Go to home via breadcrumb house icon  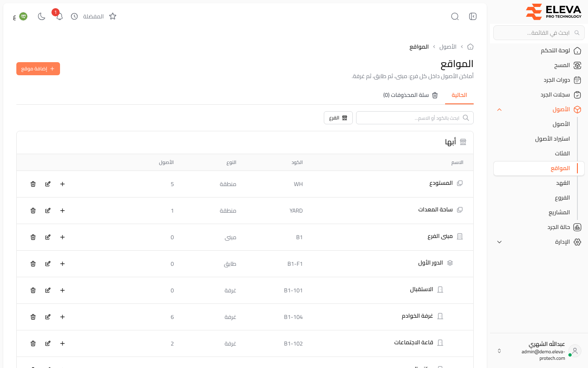click(x=470, y=47)
